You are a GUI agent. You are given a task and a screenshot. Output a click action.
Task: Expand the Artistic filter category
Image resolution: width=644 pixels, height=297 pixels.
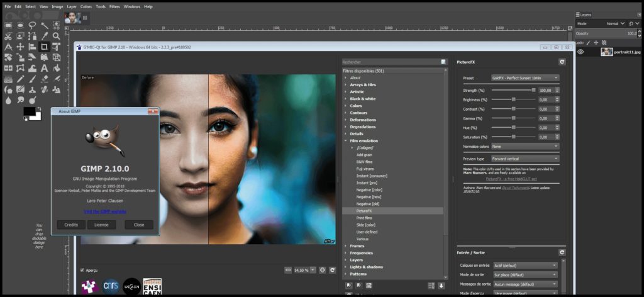pos(345,92)
